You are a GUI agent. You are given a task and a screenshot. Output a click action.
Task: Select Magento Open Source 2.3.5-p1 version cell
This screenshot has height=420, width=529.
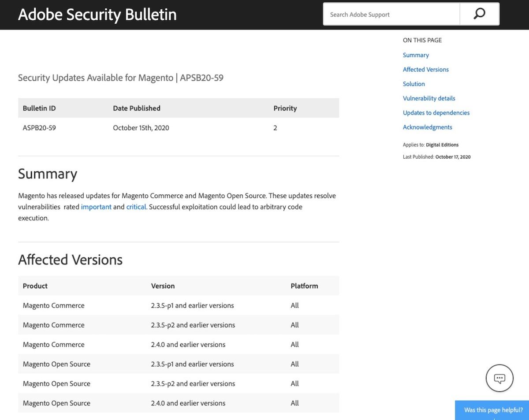193,364
